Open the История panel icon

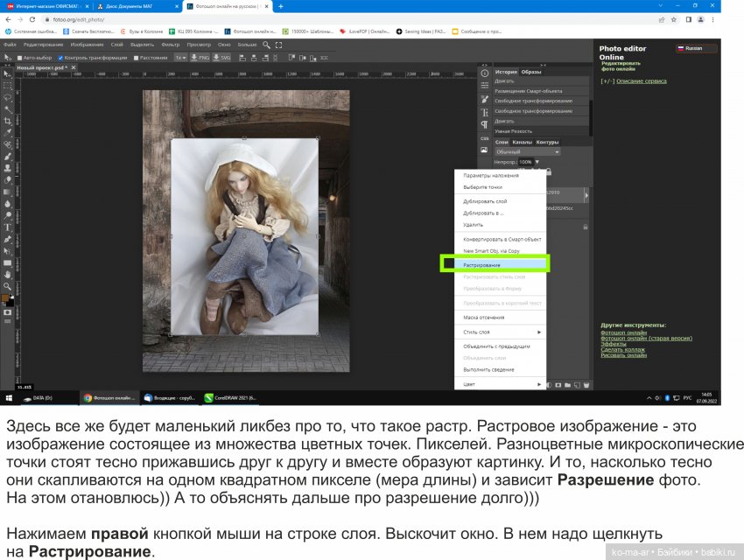[x=505, y=73]
